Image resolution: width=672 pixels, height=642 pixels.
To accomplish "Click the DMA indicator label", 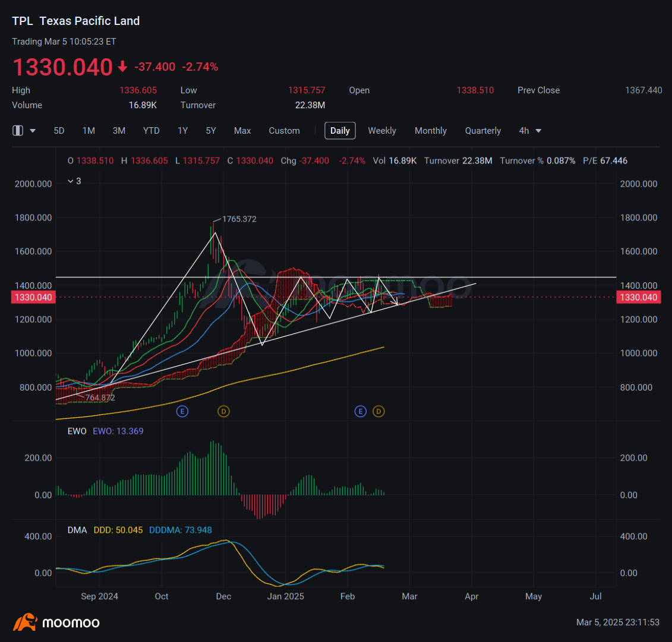I will 77,530.
